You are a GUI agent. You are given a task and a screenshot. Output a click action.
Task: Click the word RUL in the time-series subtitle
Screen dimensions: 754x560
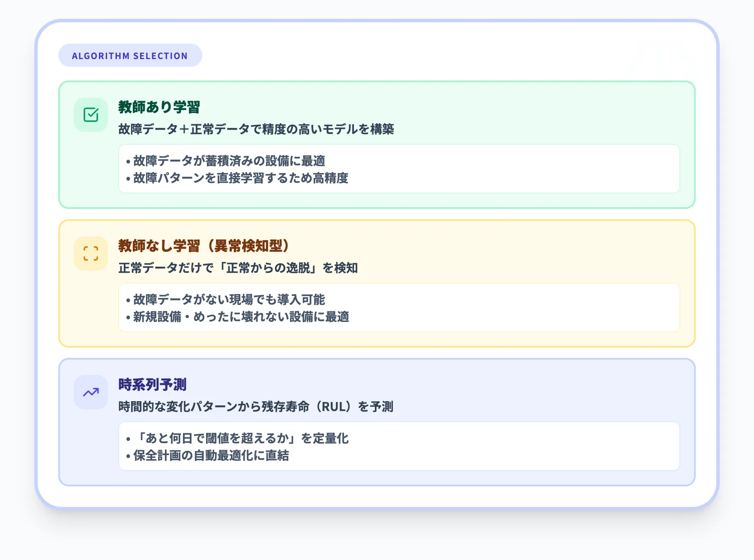[x=333, y=407]
